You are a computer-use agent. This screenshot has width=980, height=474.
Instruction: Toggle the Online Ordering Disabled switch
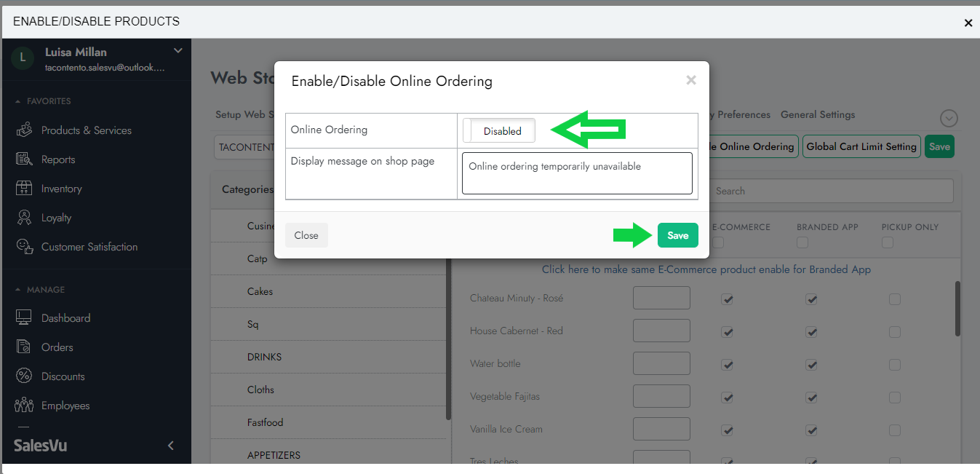[x=499, y=131]
